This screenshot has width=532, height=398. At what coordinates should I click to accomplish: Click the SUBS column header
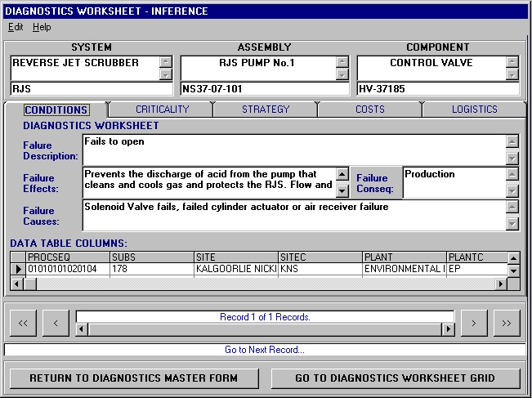pyautogui.click(x=152, y=257)
